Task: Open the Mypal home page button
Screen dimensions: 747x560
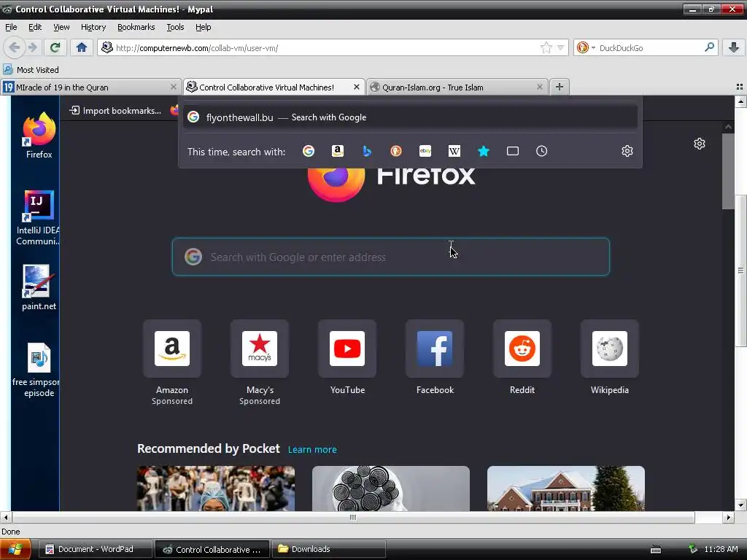Action: 82,47
